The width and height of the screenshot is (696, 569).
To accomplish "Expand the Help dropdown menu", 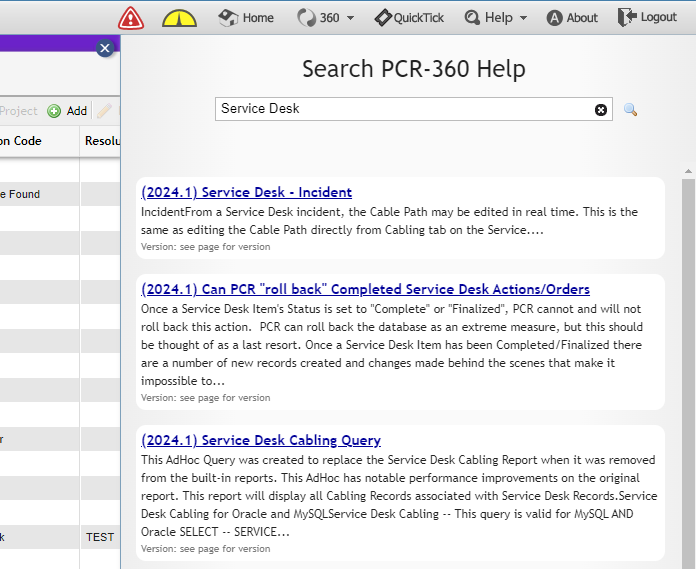I will (x=496, y=18).
